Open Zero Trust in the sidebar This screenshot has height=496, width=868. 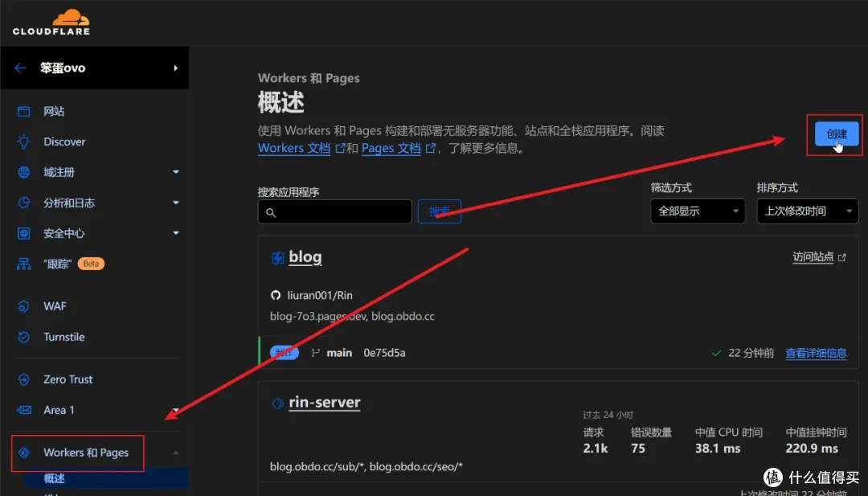[x=68, y=379]
